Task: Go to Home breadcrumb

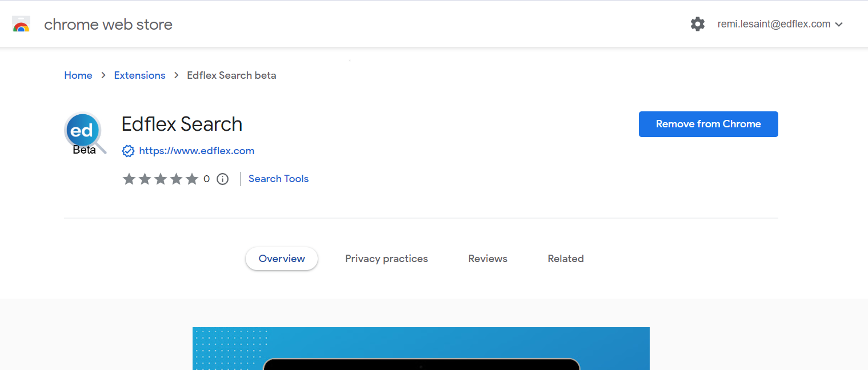Action: tap(78, 75)
